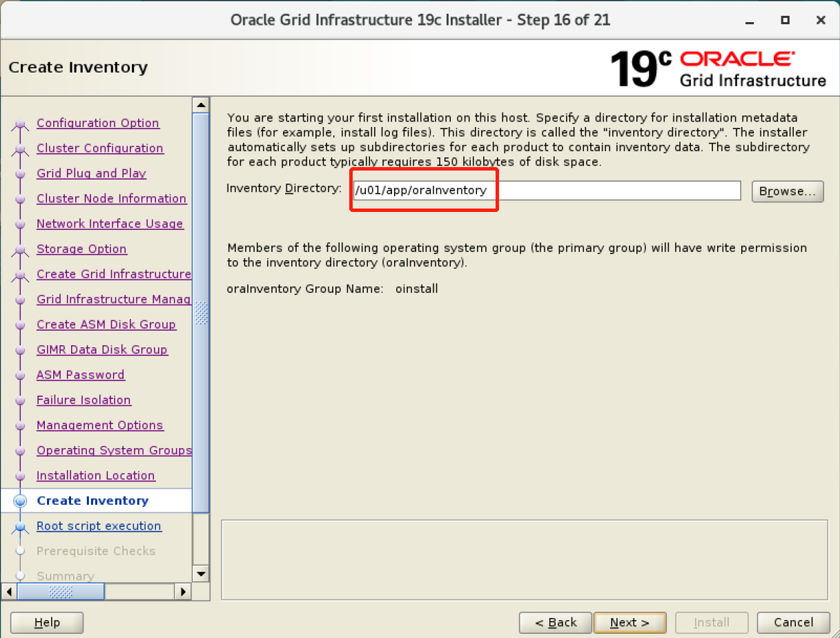Select the current Create Inventory step
The width and height of the screenshot is (840, 638).
point(92,501)
